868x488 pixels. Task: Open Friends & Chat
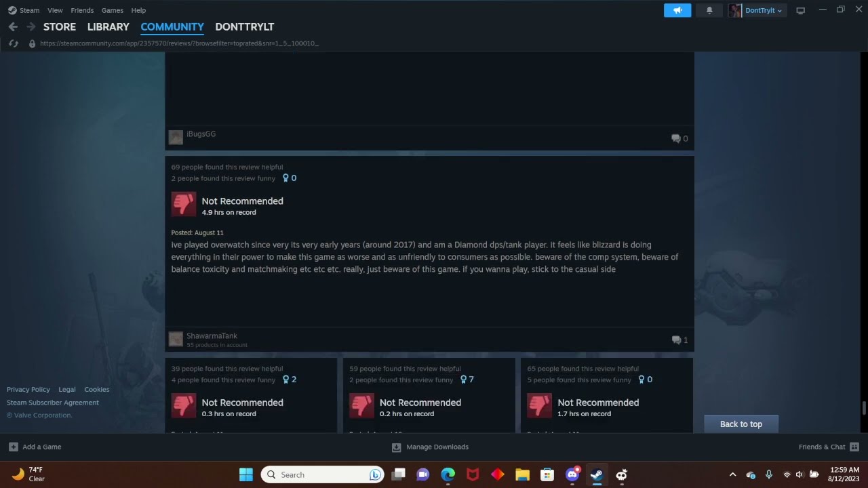[x=829, y=447]
